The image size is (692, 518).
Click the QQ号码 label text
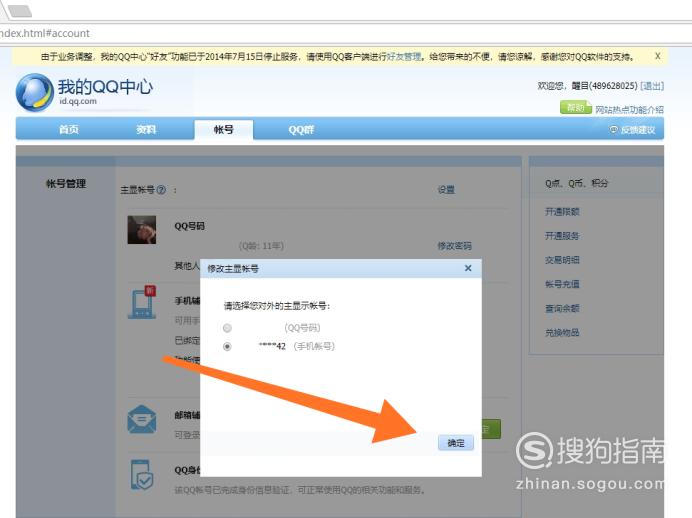point(189,226)
